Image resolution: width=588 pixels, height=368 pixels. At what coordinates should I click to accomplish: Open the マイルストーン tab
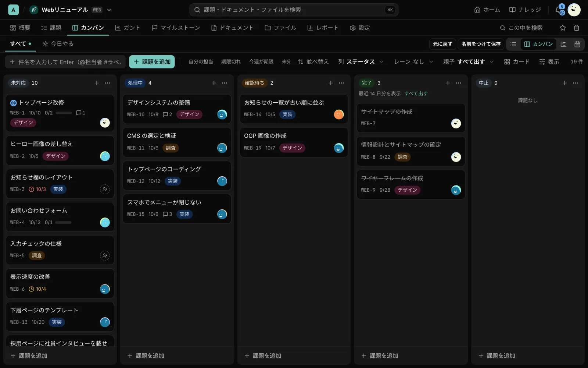point(176,28)
